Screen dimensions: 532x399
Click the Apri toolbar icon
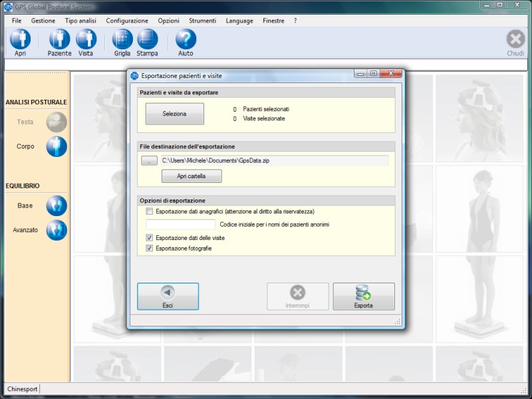20,39
